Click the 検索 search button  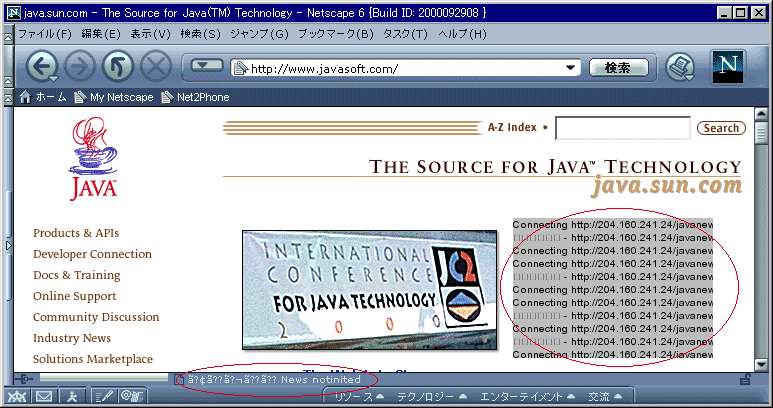coord(617,68)
